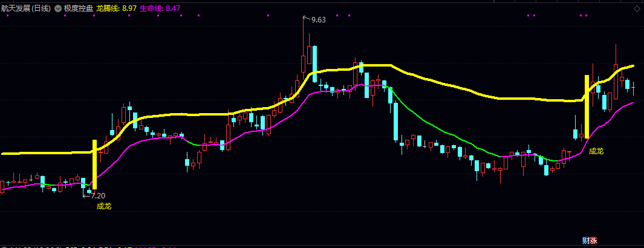Click the blue 财 marker icon

pyautogui.click(x=586, y=241)
